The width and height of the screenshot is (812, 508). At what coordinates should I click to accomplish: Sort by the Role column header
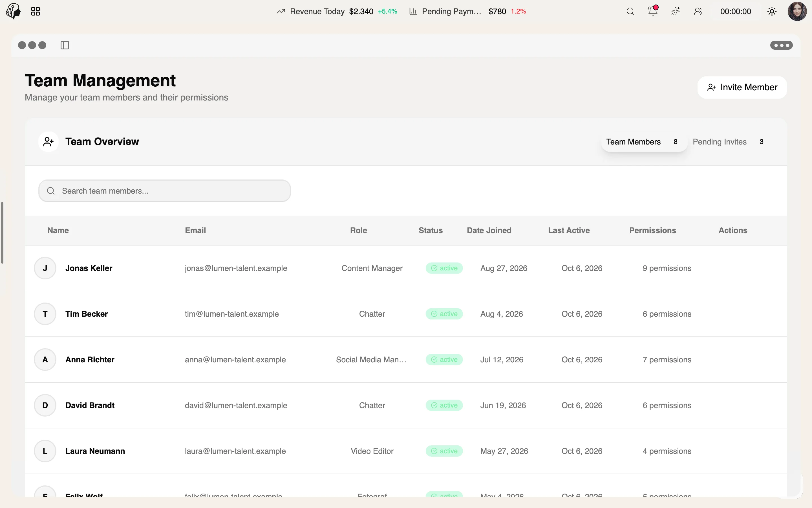coord(358,231)
